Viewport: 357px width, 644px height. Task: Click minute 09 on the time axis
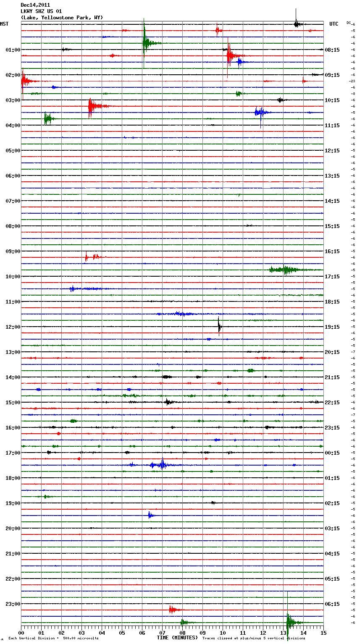point(202,633)
